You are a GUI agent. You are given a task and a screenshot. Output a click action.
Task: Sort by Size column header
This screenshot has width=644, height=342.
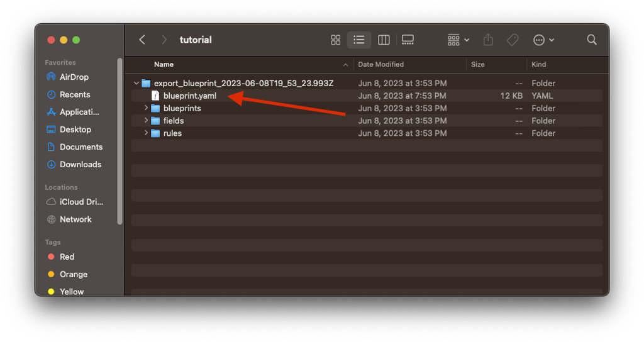pyautogui.click(x=478, y=65)
